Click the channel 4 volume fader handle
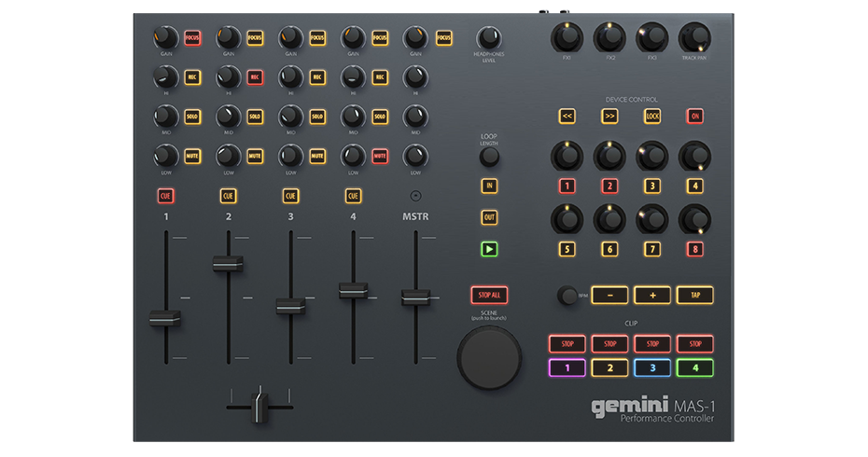Viewport: 868px width, 457px height. pos(353,290)
